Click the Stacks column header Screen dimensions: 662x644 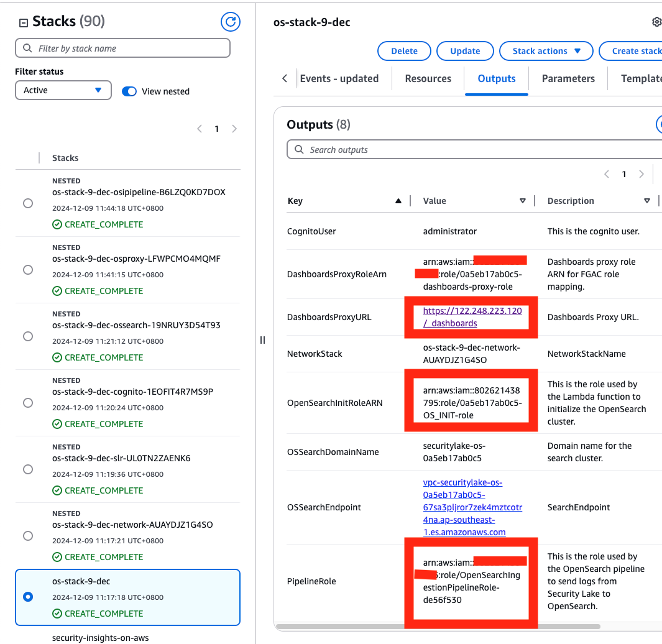coord(65,158)
